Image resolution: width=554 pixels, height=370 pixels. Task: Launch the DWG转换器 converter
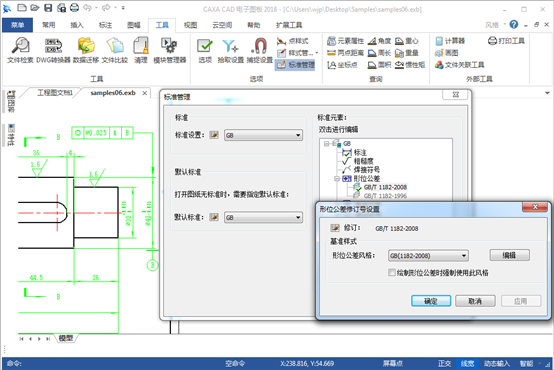[x=53, y=50]
